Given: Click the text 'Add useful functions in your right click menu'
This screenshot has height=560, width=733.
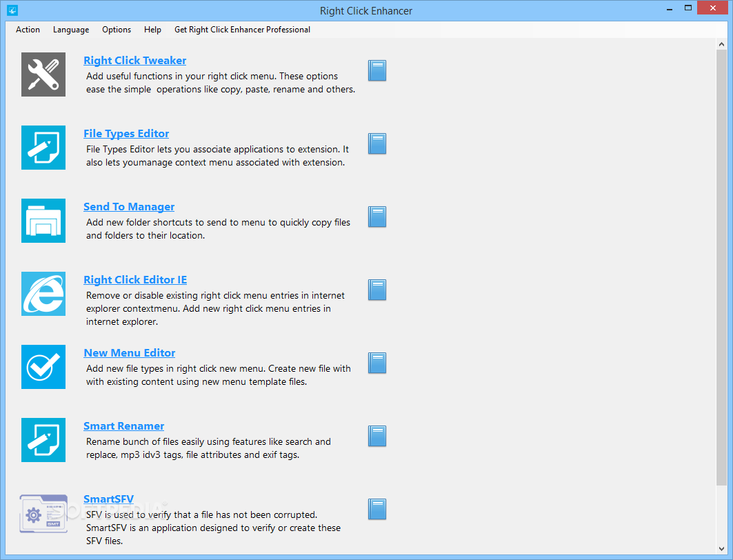Looking at the screenshot, I should pos(180,76).
